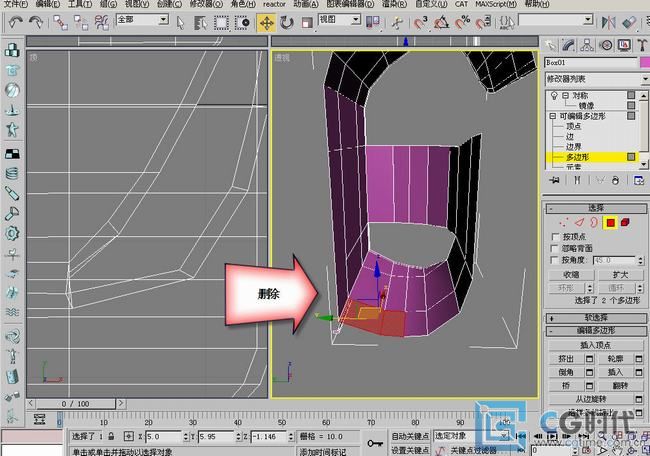Screen dimensions: 650x456
Task: Select the Select and Link tool
Action: [x=61, y=22]
